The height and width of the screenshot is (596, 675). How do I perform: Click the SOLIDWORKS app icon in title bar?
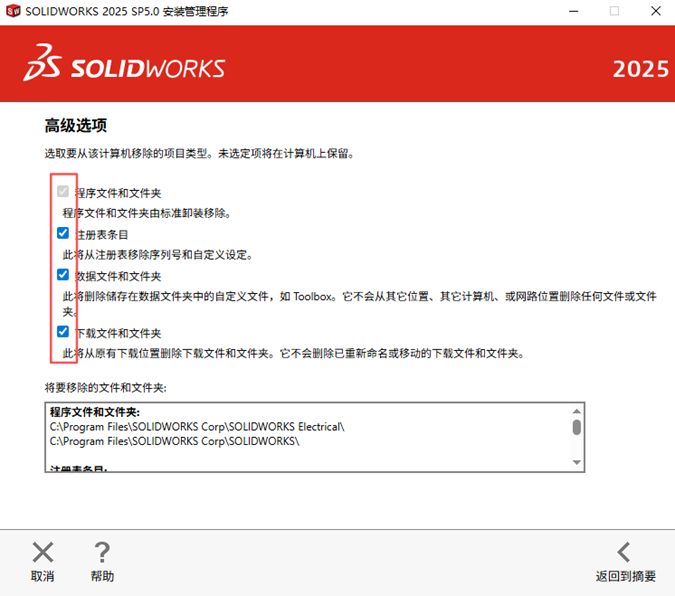[x=13, y=11]
